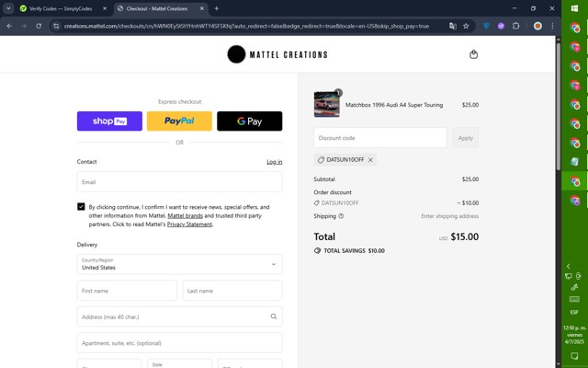Open a new browser tab
Screen dimensions: 588x368
(217, 8)
